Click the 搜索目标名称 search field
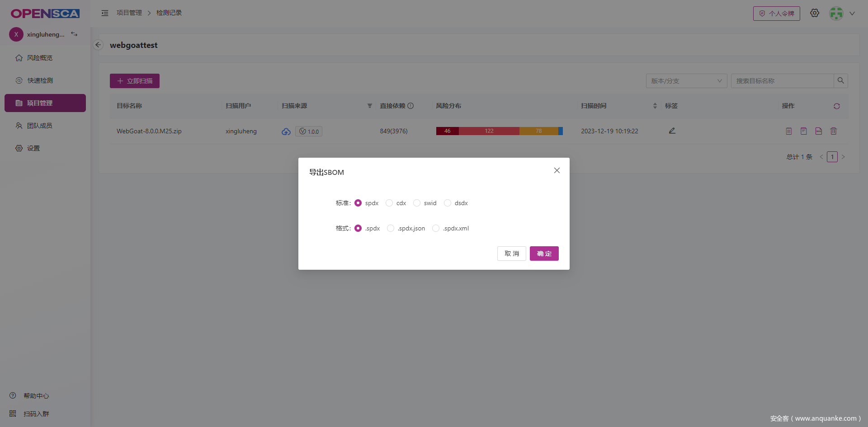 (x=782, y=81)
